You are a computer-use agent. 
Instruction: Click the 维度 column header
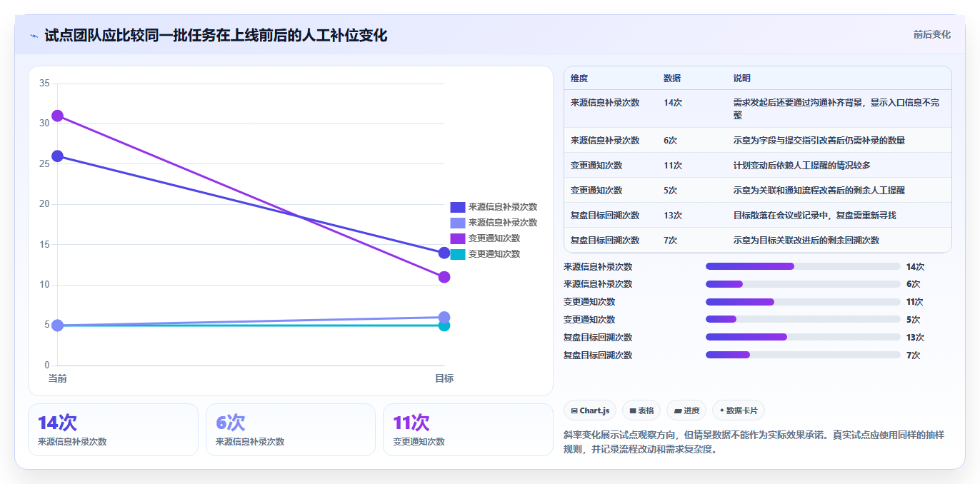(x=579, y=78)
